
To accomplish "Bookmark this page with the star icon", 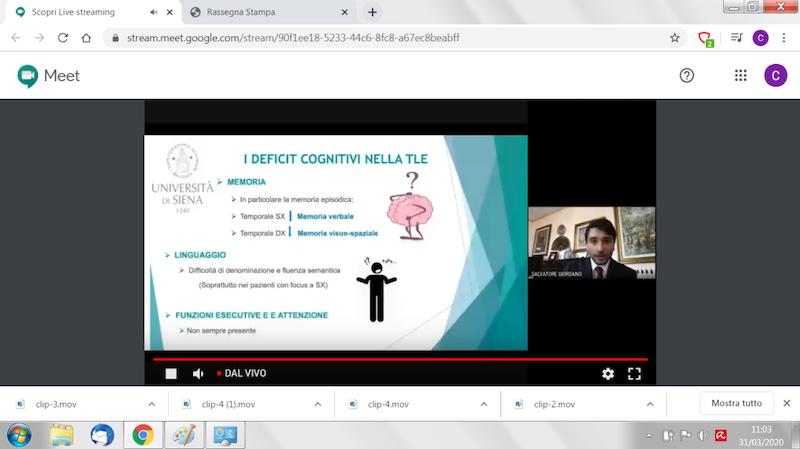I will [675, 38].
